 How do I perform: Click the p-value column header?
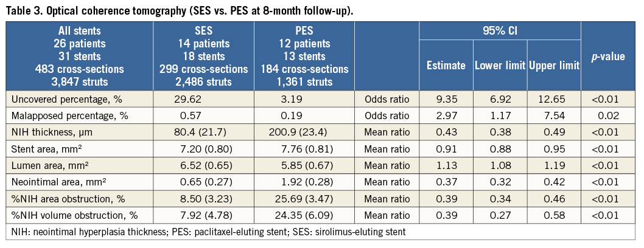[x=609, y=56]
